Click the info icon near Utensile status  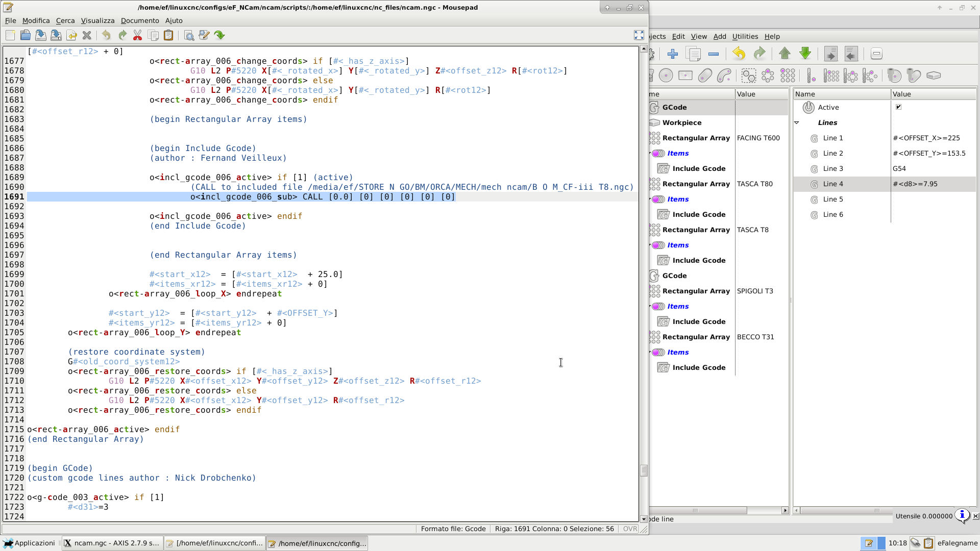click(x=962, y=515)
